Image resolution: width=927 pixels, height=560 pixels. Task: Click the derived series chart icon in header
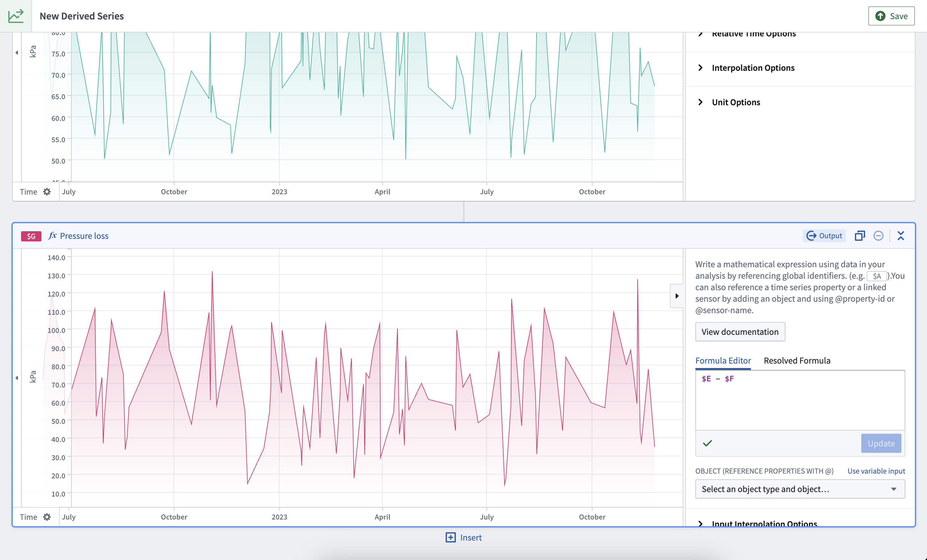(16, 16)
